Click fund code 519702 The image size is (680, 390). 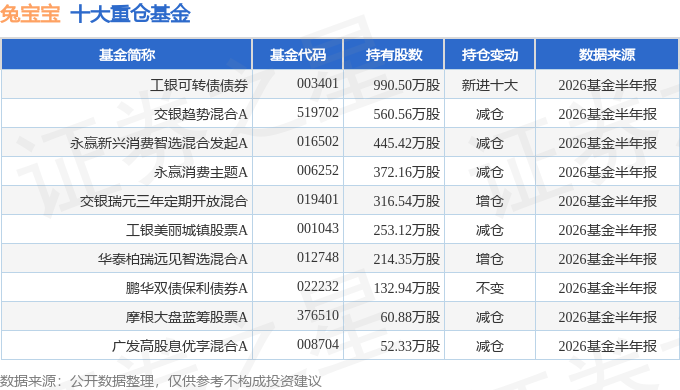pyautogui.click(x=317, y=112)
